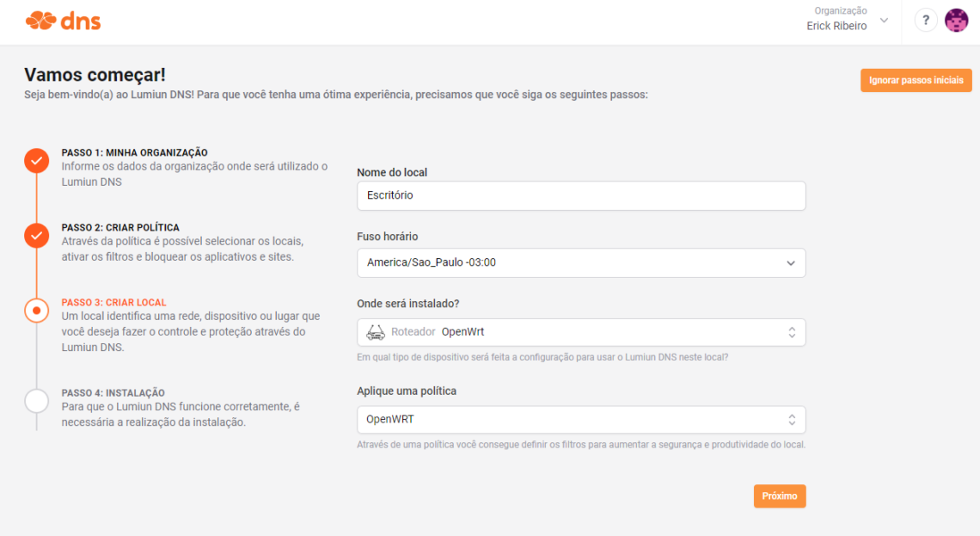
Task: Open the help question mark icon
Action: pos(926,21)
